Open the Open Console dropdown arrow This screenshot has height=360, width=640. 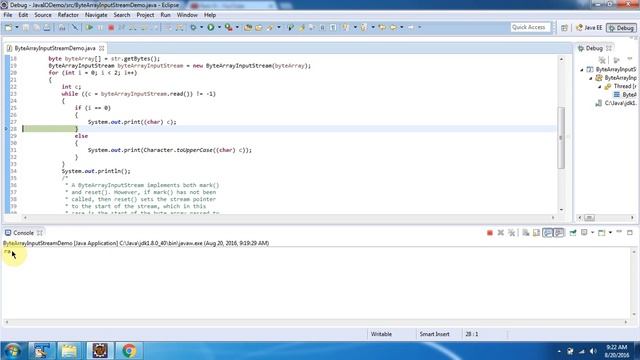610,233
